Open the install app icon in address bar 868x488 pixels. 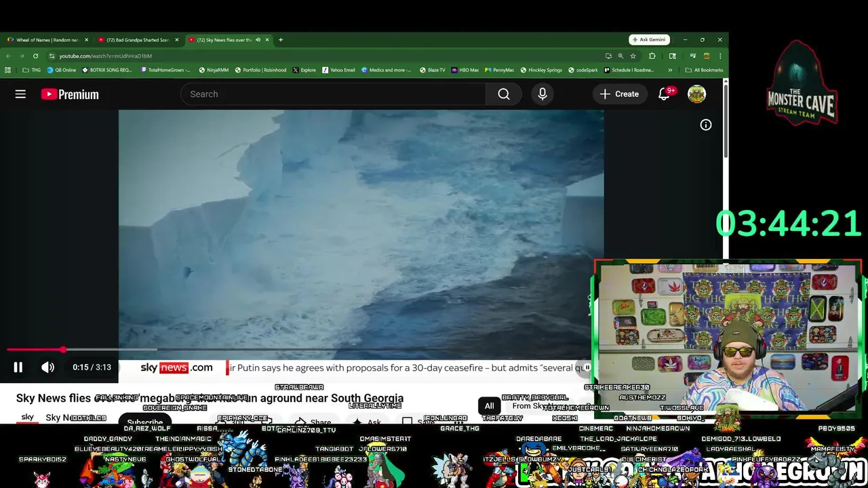tap(608, 56)
